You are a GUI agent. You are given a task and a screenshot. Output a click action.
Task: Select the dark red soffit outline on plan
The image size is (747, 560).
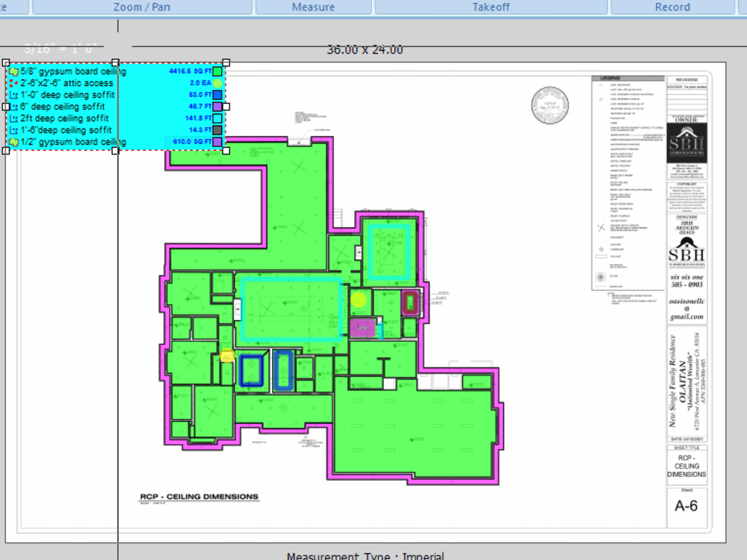pyautogui.click(x=410, y=302)
